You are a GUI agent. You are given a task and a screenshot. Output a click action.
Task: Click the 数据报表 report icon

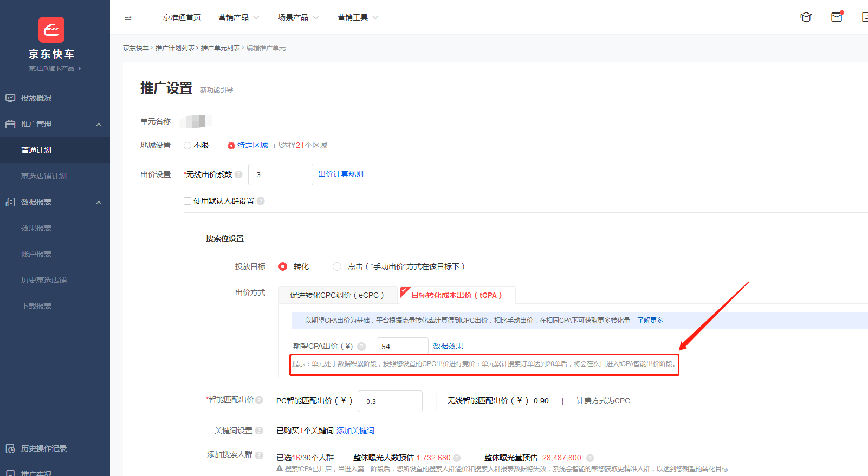pos(10,202)
